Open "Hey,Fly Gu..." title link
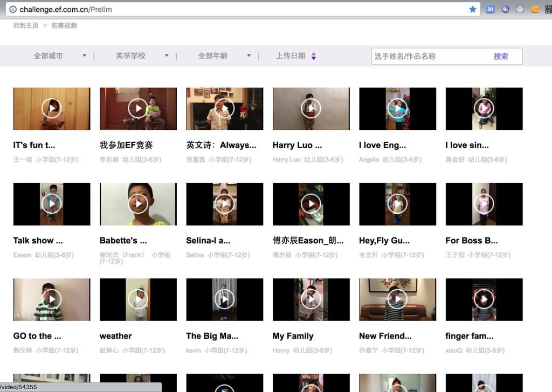 (x=384, y=241)
